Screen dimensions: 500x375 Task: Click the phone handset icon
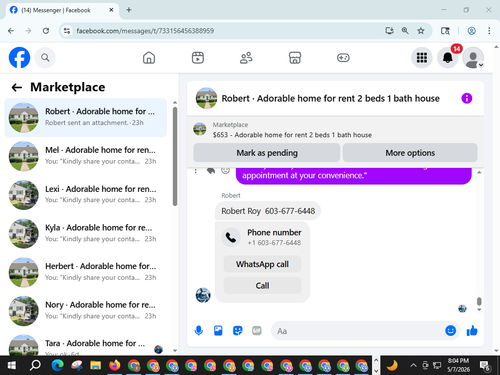(x=231, y=237)
